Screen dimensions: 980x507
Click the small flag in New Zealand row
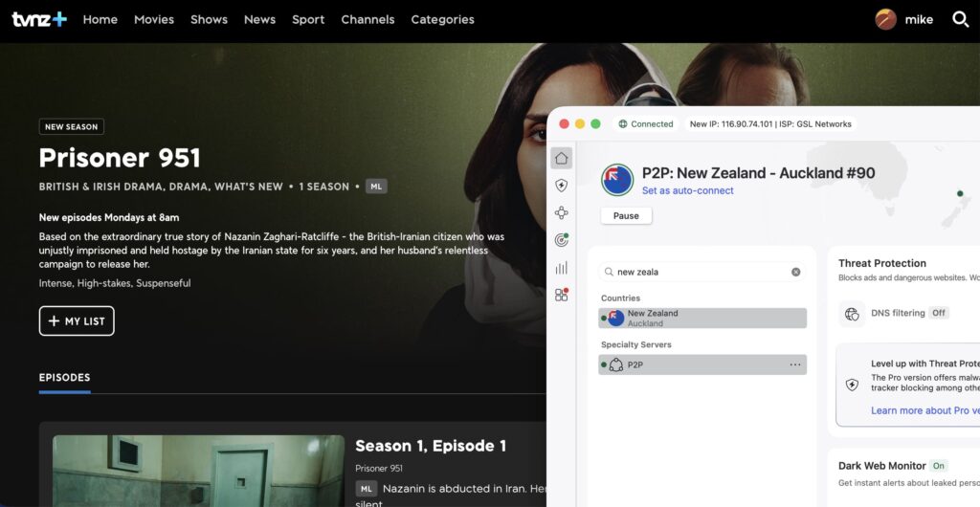[x=615, y=318]
